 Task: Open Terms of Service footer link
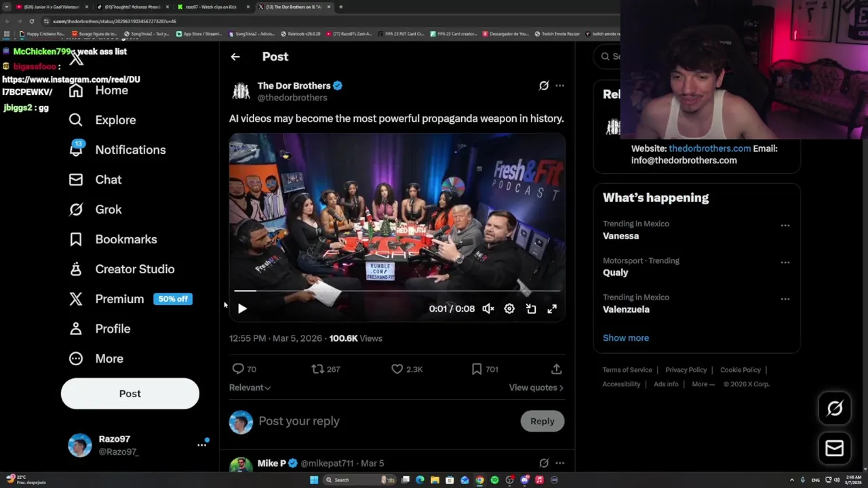[627, 370]
